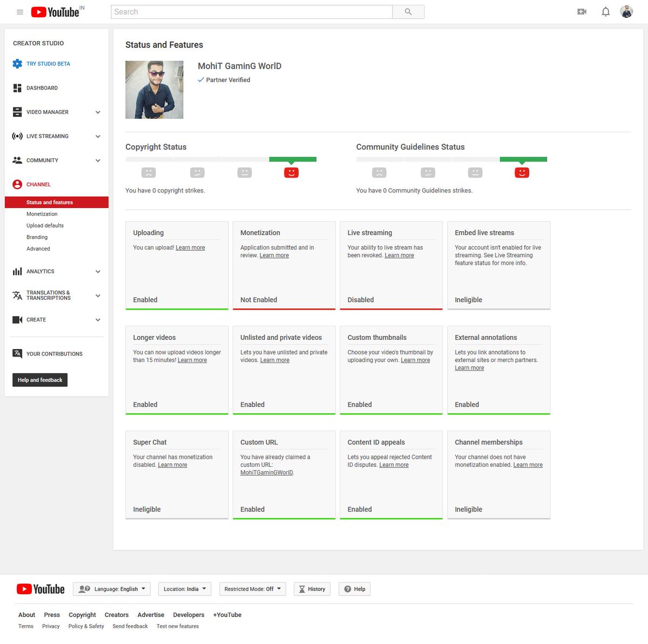This screenshot has width=648, height=644.
Task: Click the footer YouTube logo
Action: (40, 589)
